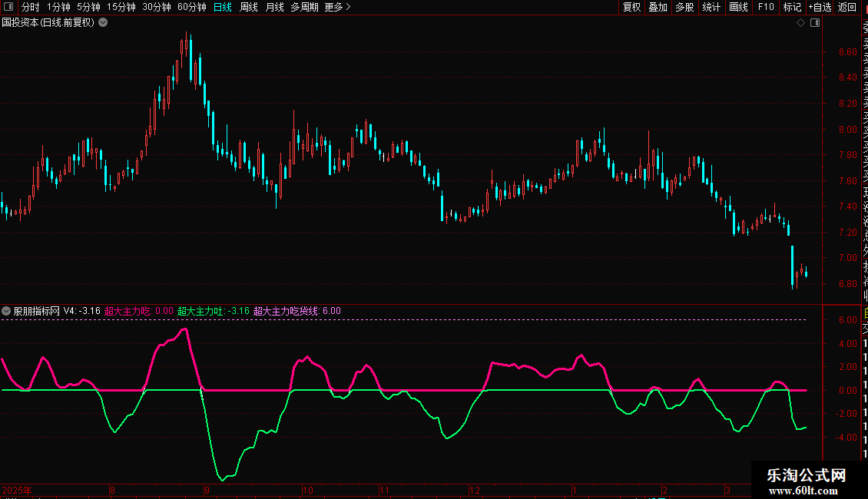Toggle the left sidebar panel icon

[8, 7]
